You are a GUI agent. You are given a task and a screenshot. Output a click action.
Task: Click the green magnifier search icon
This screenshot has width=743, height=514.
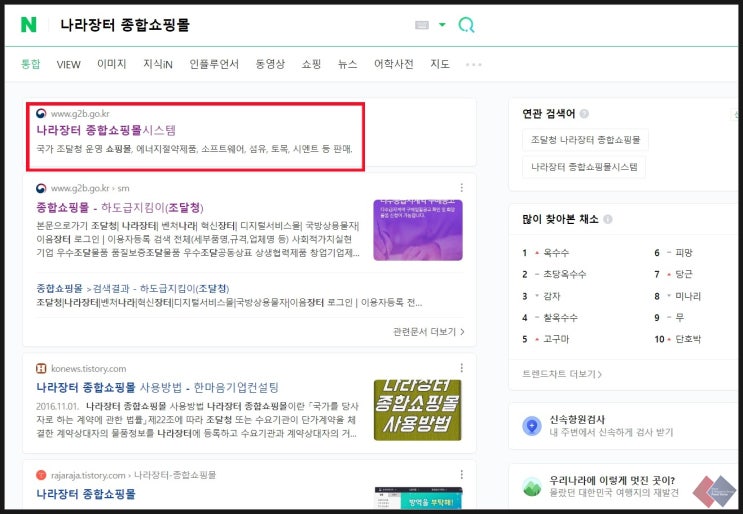coord(466,25)
